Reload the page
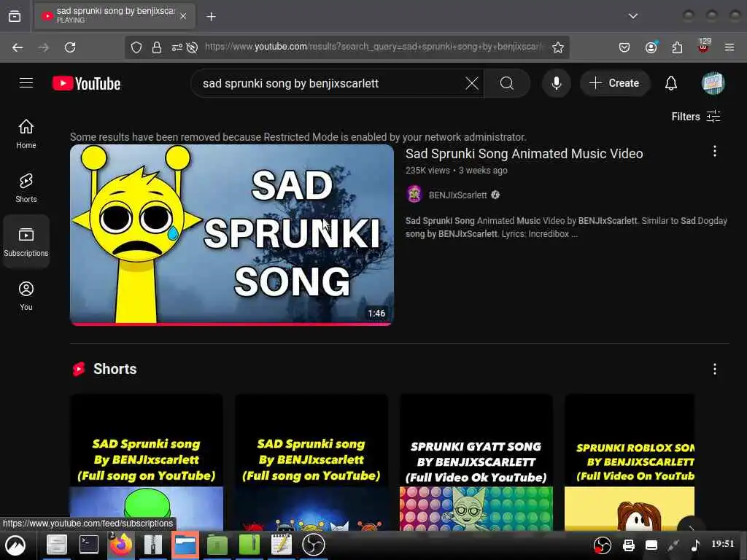The height and width of the screenshot is (560, 747). coord(70,47)
